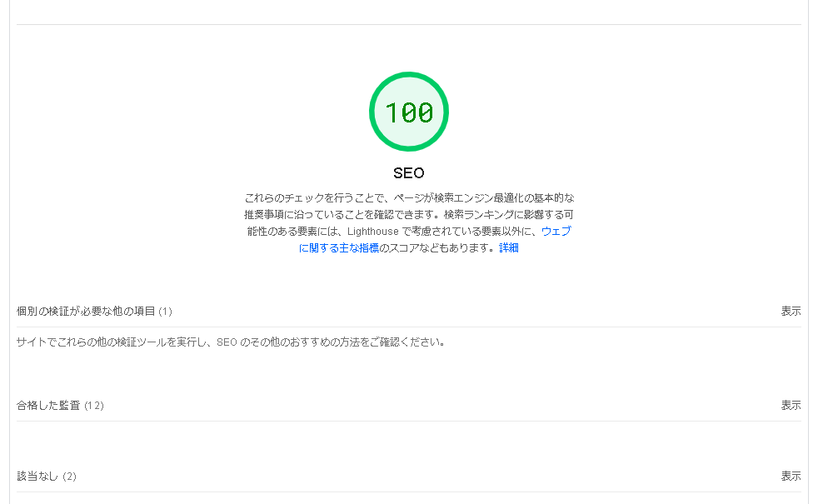Expand 個別の検証が必要な他の項目 (1) section
This screenshot has width=818, height=504.
click(408, 312)
